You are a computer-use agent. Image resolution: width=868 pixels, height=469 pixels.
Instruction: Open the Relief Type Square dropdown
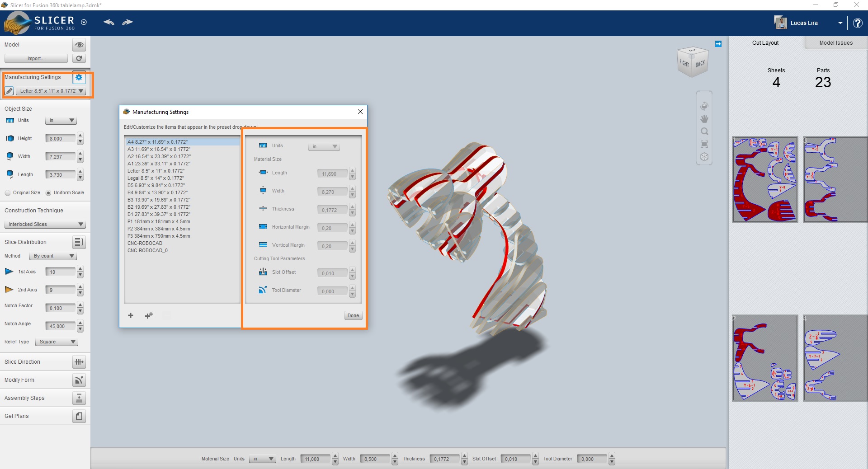(57, 342)
